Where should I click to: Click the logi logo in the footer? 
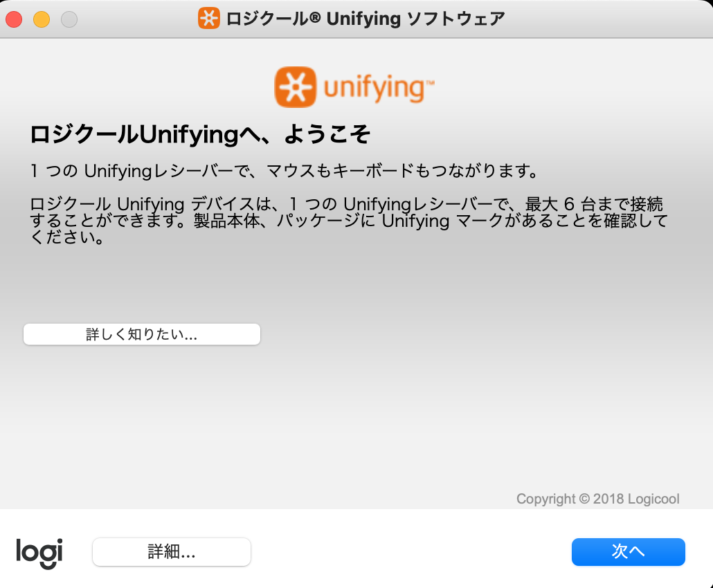[39, 553]
